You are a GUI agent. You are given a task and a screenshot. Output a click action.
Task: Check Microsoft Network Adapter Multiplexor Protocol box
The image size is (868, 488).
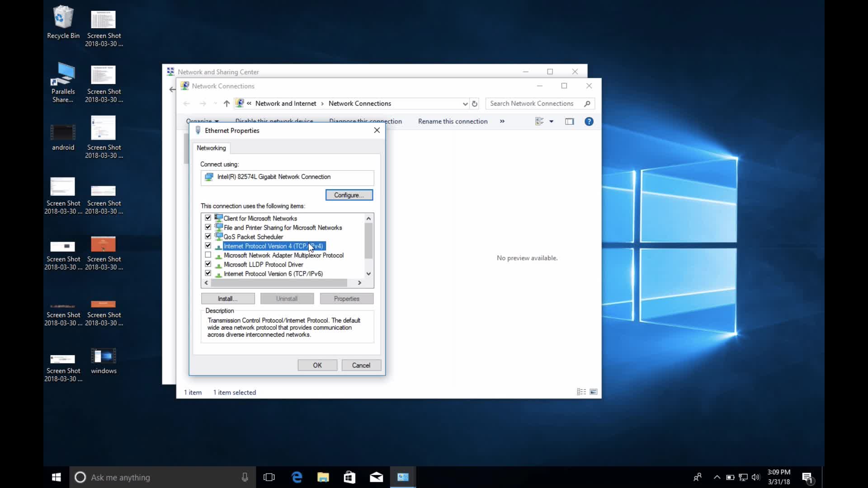coord(208,255)
